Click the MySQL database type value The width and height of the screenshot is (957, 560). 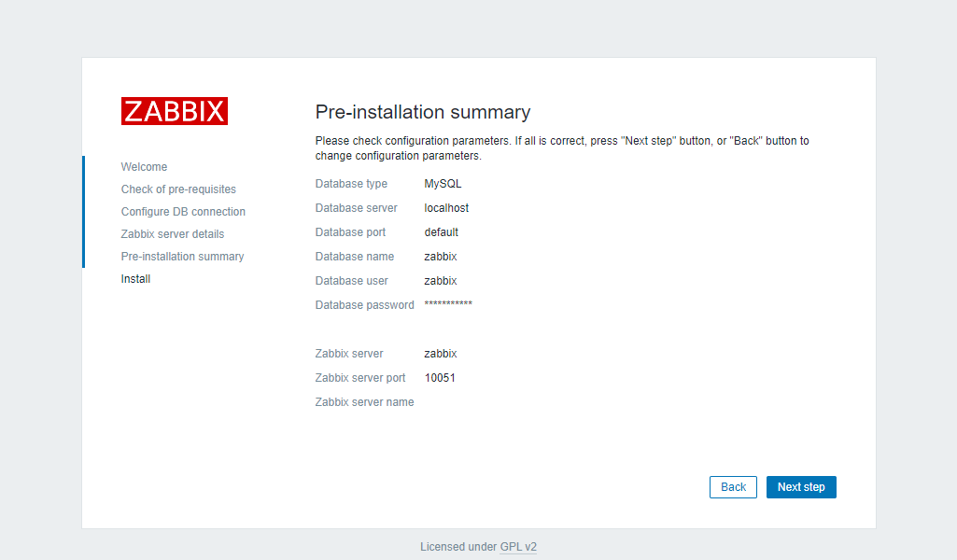pyautogui.click(x=443, y=184)
